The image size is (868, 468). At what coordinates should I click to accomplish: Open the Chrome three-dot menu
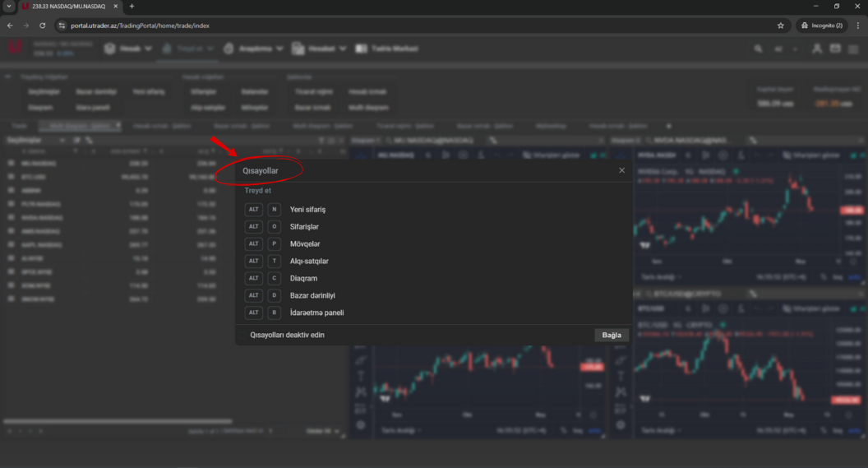point(857,25)
